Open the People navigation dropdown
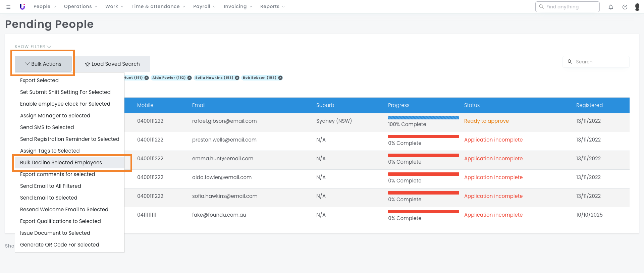This screenshot has width=644, height=273. (x=45, y=7)
